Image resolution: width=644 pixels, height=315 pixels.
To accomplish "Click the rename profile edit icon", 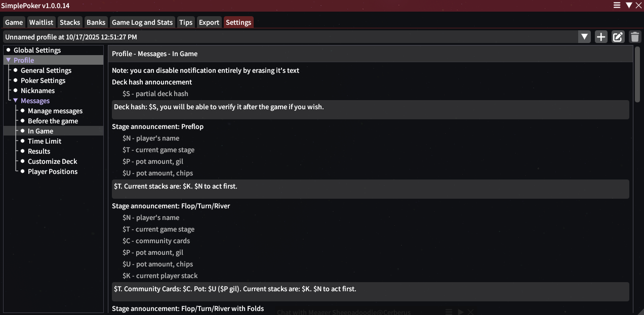I will 618,37.
